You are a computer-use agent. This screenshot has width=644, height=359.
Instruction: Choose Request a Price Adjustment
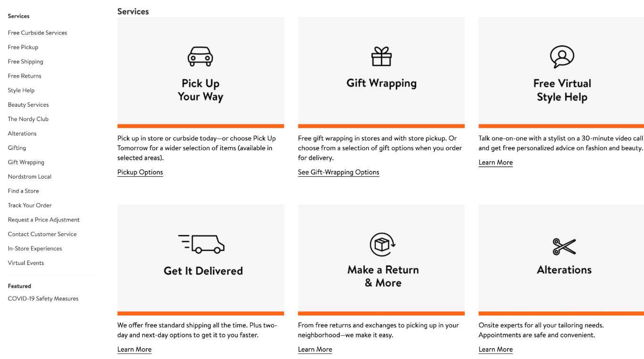tap(44, 220)
